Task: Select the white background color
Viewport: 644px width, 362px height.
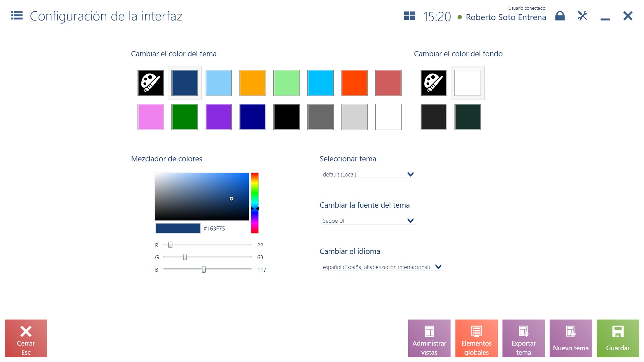Action: coord(468,83)
